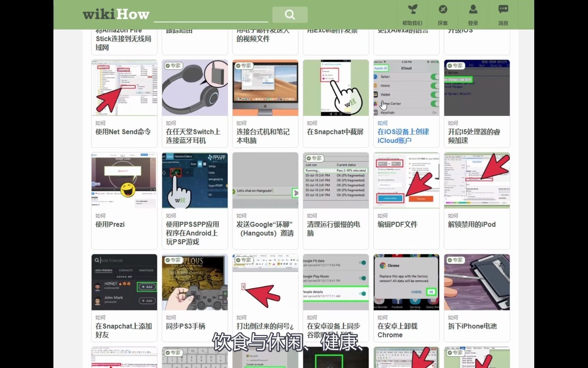Open article 连接台式机和笔记本电脑

(x=263, y=136)
